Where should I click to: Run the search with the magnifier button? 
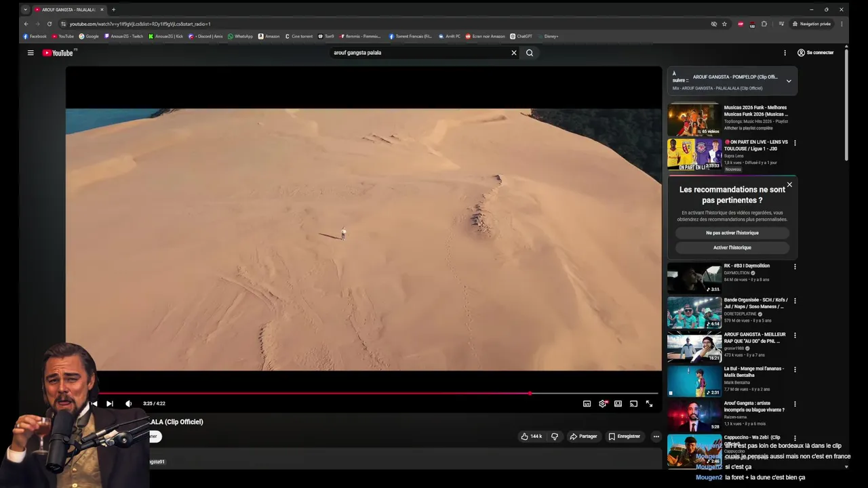coord(530,53)
